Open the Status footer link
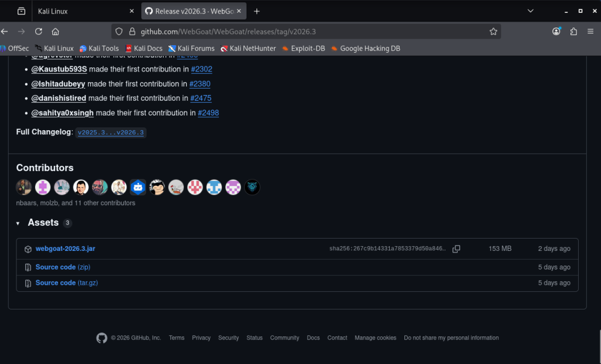Viewport: 601px width, 364px height. pyautogui.click(x=255, y=338)
